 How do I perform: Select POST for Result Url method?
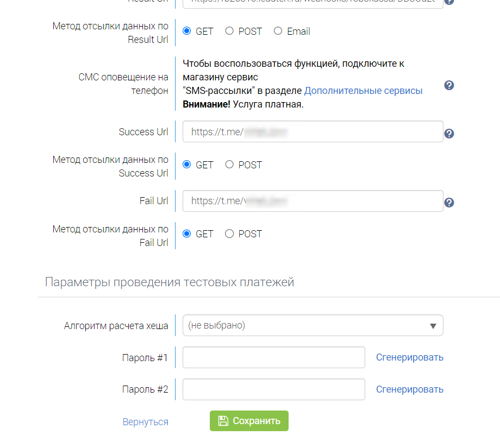pyautogui.click(x=229, y=31)
